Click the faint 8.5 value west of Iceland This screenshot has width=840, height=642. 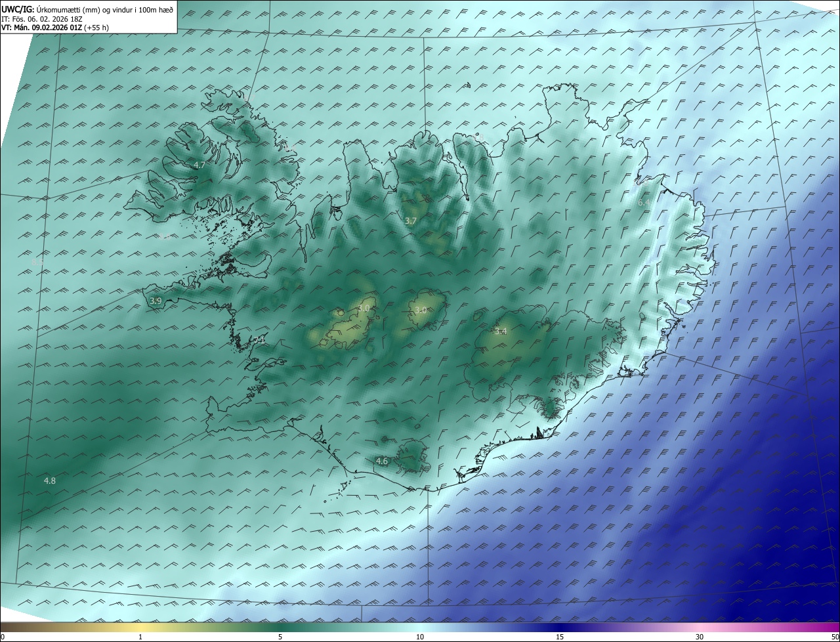tap(37, 261)
